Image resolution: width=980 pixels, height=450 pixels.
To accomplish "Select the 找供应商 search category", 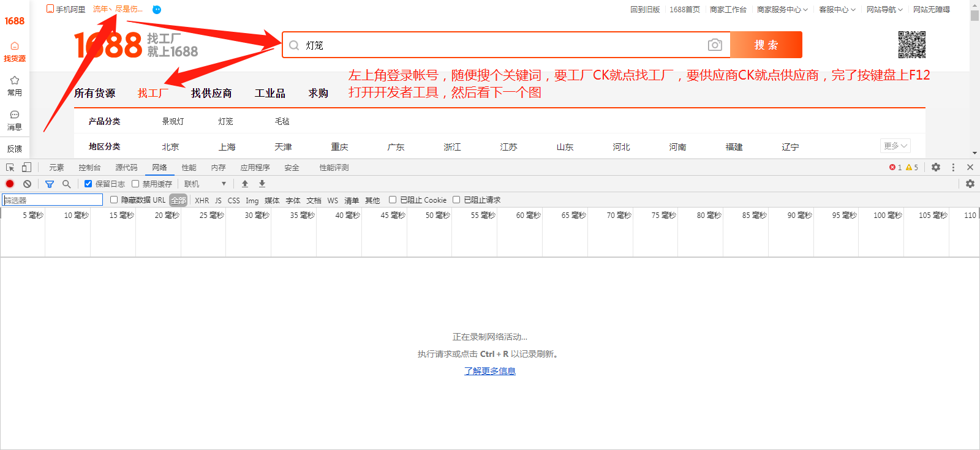I will tap(211, 93).
